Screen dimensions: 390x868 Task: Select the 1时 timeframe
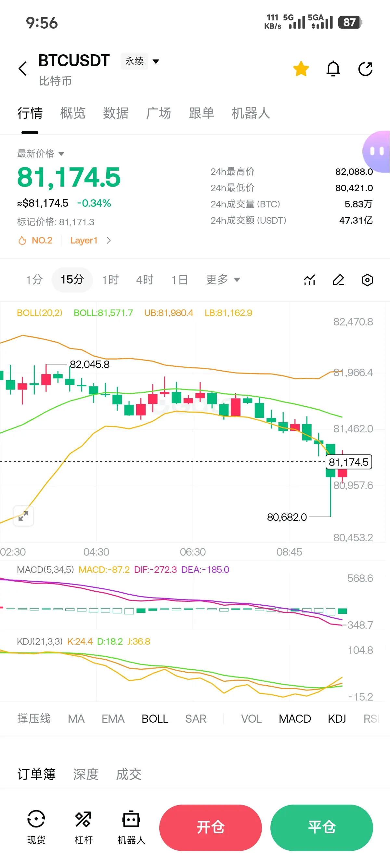(x=110, y=280)
